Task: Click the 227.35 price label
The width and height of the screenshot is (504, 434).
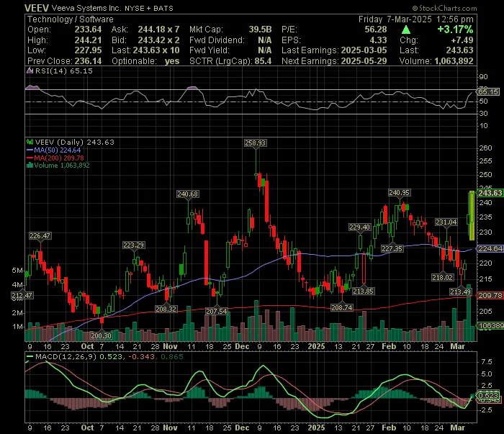Action: click(392, 248)
